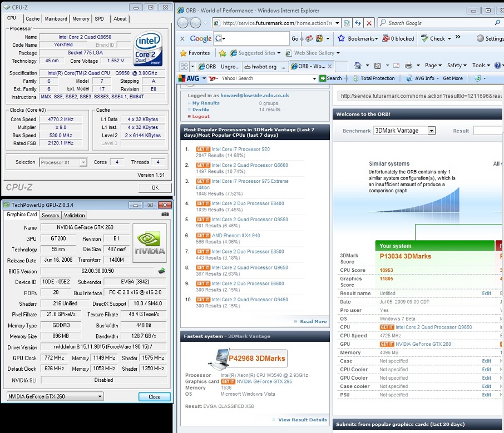Open the address bar URL history dropdown
Screen dimensions: 504x433
[x=337, y=23]
